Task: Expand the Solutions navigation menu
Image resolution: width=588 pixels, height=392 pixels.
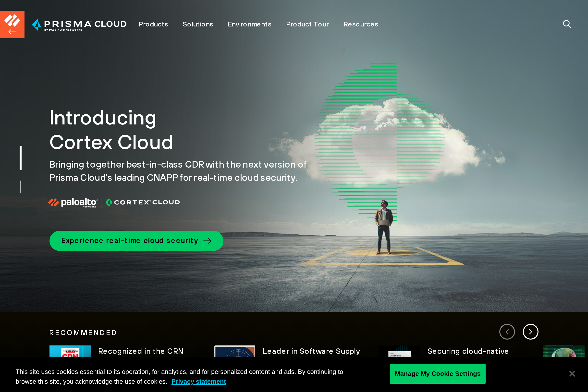Action: point(198,24)
